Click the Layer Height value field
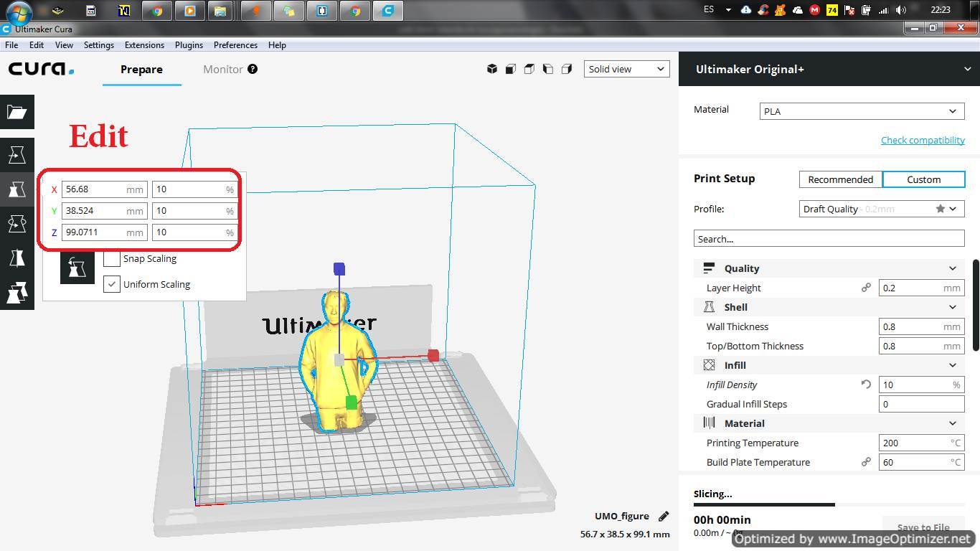The width and height of the screenshot is (980, 551). (x=921, y=288)
